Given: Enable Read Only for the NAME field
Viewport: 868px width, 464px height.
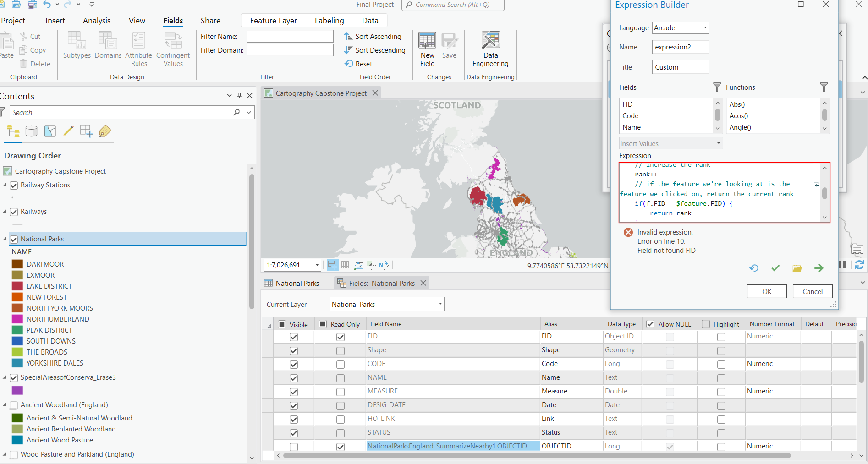Looking at the screenshot, I should 340,378.
